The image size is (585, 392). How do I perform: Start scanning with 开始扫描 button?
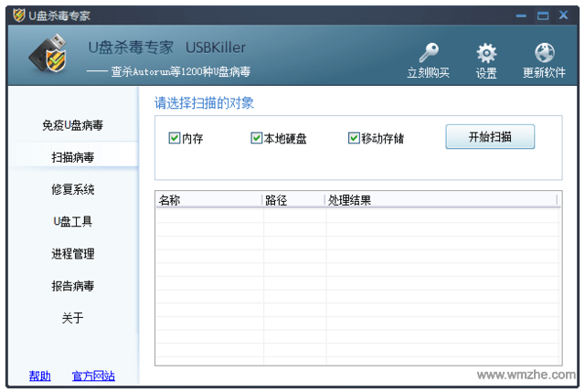point(490,137)
